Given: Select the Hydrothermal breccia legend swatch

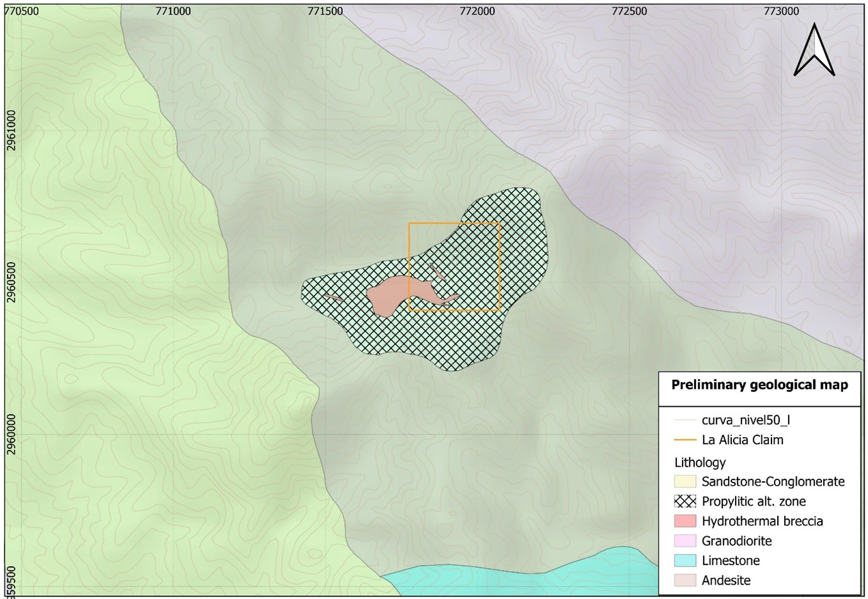Looking at the screenshot, I should tap(685, 522).
